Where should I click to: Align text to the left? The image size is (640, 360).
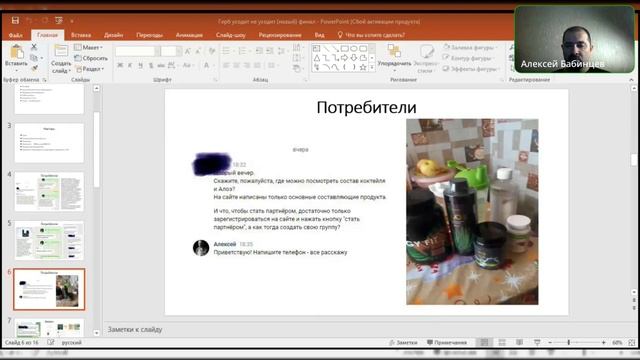click(x=226, y=65)
